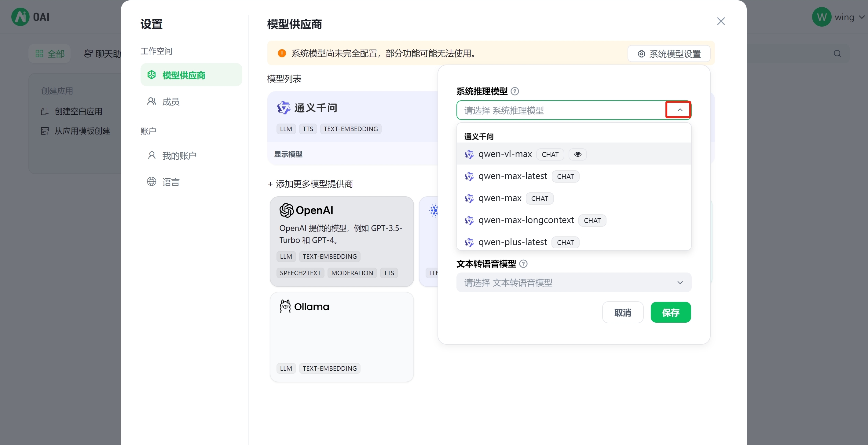The width and height of the screenshot is (868, 445).
Task: Click the 从应用模板创建 template icon
Action: coord(45,131)
